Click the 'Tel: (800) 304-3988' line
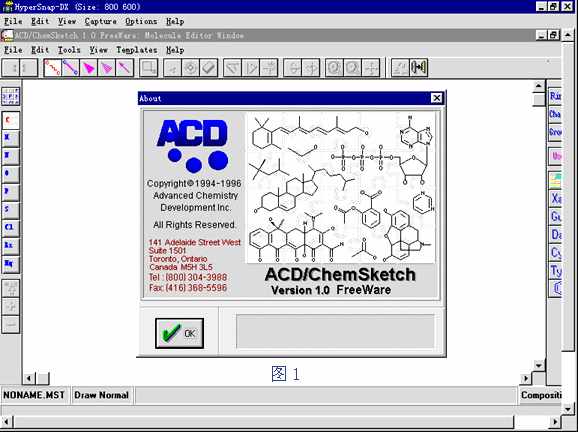 pos(188,278)
